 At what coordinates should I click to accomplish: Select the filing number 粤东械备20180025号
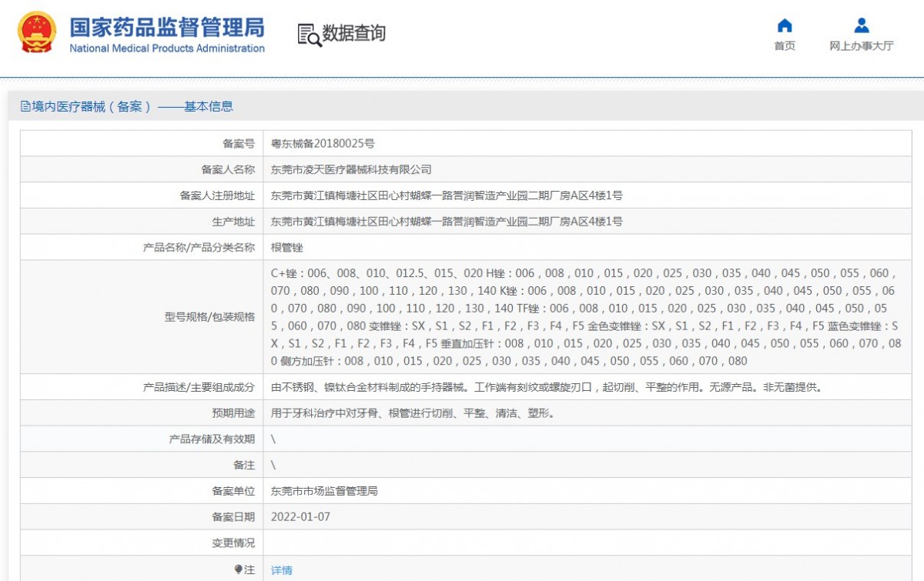tap(323, 144)
